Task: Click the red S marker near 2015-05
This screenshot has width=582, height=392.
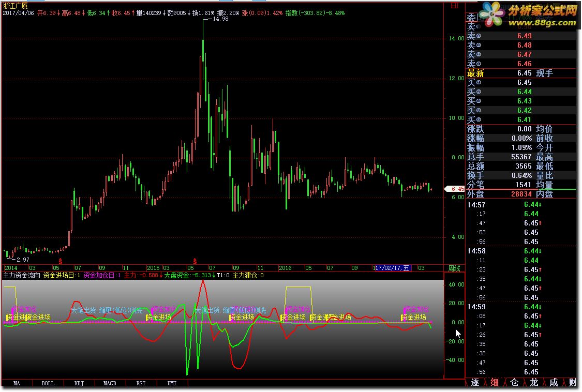Action: [x=195, y=261]
